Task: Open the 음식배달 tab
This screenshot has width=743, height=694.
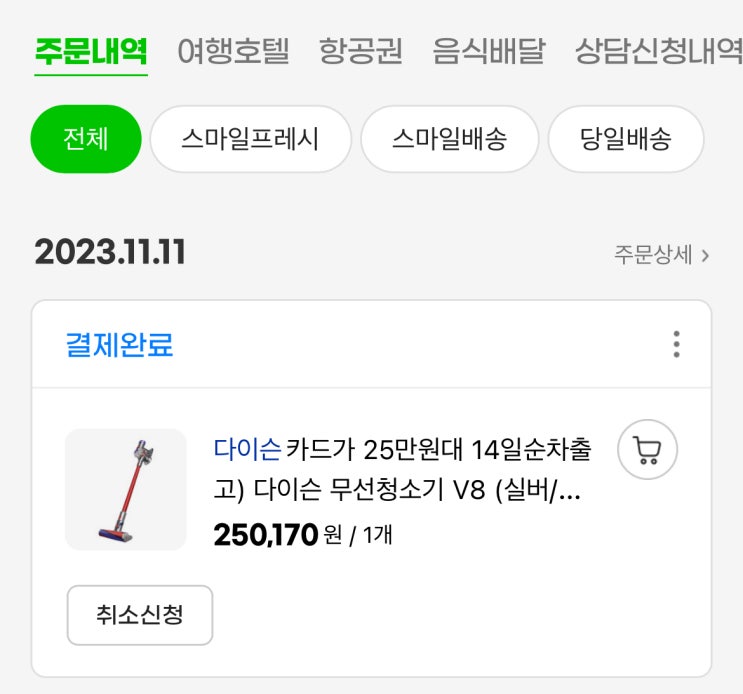Action: pos(489,52)
